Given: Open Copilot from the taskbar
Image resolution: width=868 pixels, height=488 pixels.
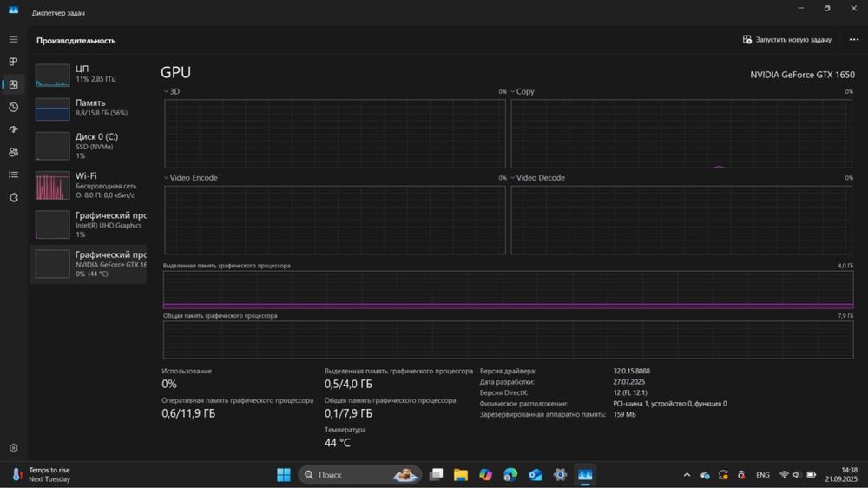Looking at the screenshot, I should [485, 475].
